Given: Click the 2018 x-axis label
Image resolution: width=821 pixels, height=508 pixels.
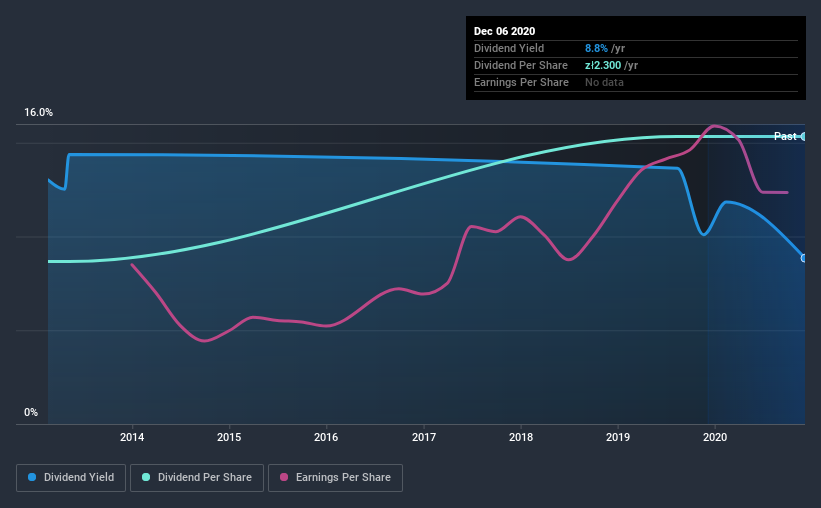Looking at the screenshot, I should [x=521, y=437].
